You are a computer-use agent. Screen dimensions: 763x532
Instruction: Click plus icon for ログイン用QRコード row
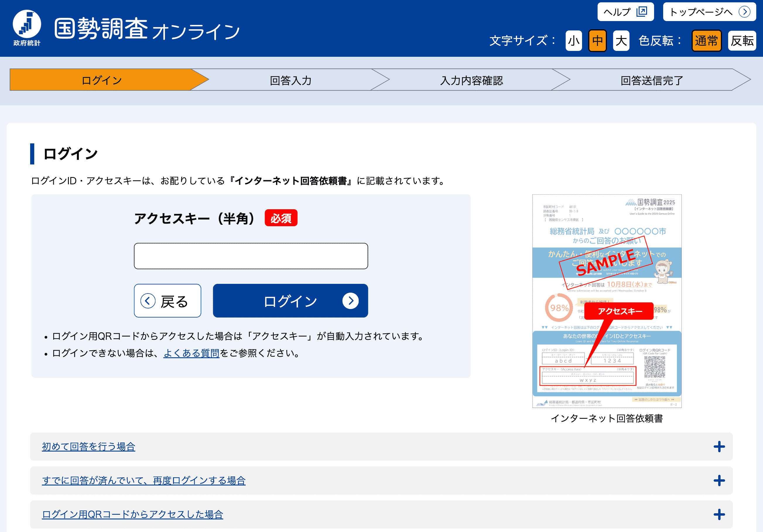click(x=719, y=514)
